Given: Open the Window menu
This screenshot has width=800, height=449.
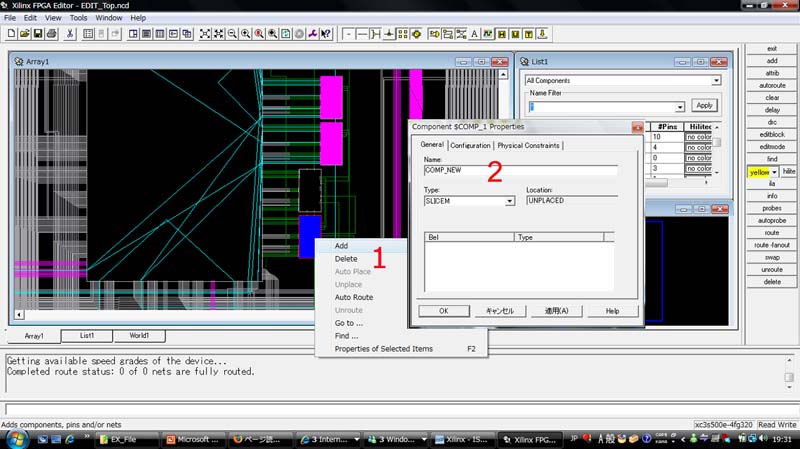Looking at the screenshot, I should click(109, 18).
